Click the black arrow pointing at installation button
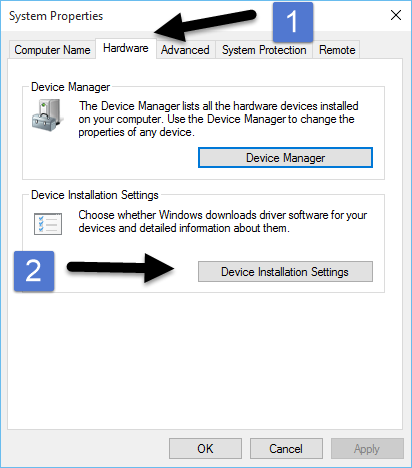This screenshot has width=412, height=468. point(120,268)
